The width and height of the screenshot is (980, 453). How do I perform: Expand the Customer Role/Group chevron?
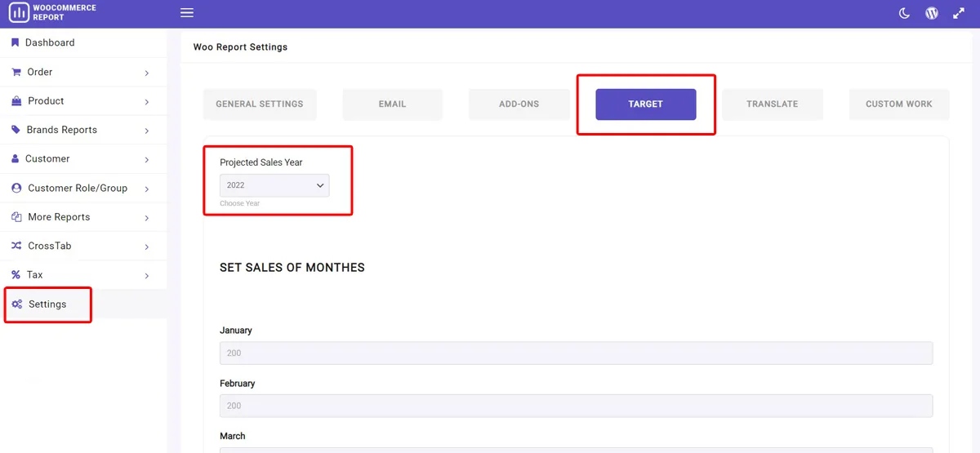coord(147,189)
